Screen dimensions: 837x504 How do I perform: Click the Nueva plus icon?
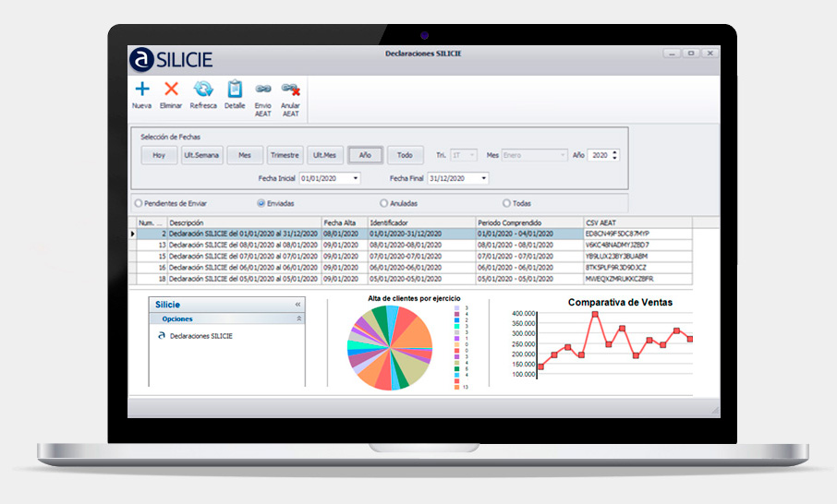click(x=141, y=90)
